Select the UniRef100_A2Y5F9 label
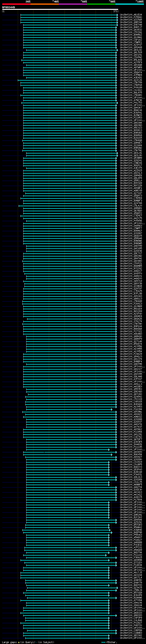This screenshot has width=146, height=644. click(131, 63)
